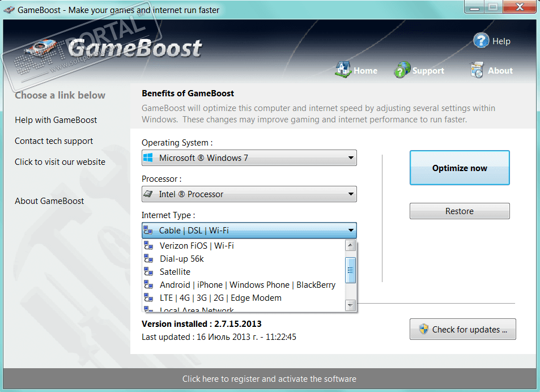Click register and activate the software bar

tap(269, 378)
